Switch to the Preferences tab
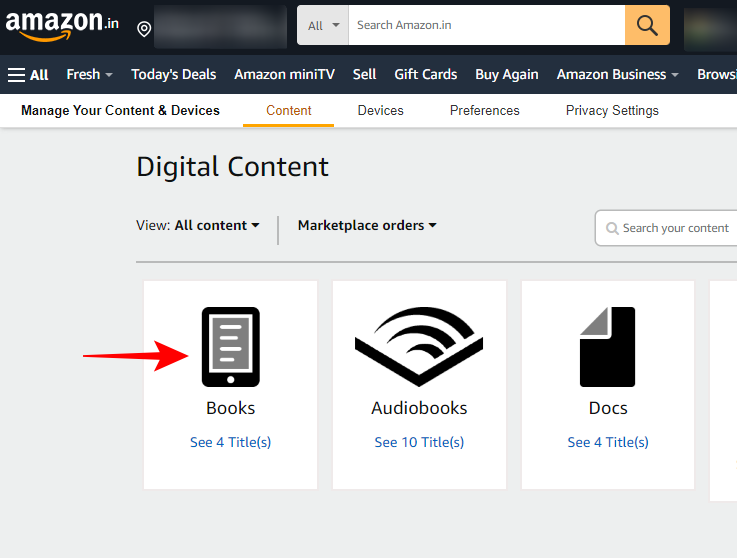This screenshot has height=558, width=737. coord(484,110)
